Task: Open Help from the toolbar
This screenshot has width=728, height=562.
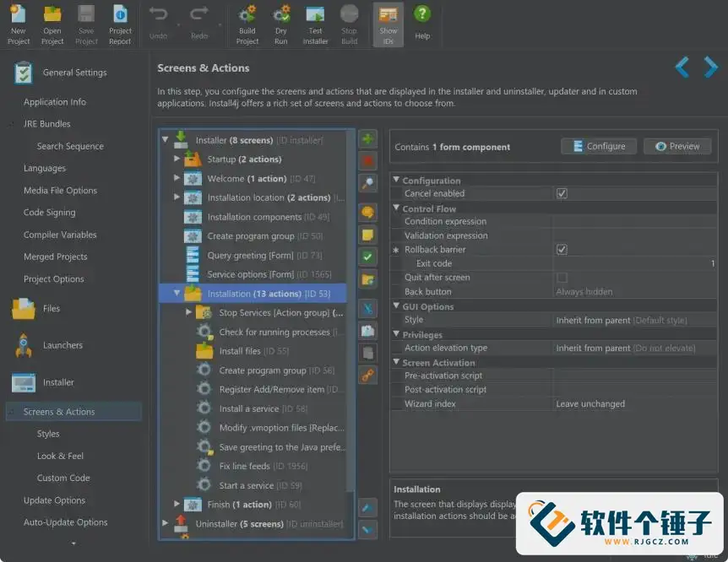Action: pyautogui.click(x=422, y=24)
